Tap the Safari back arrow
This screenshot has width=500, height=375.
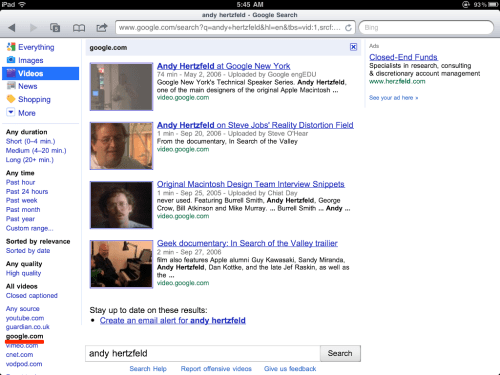coord(12,27)
